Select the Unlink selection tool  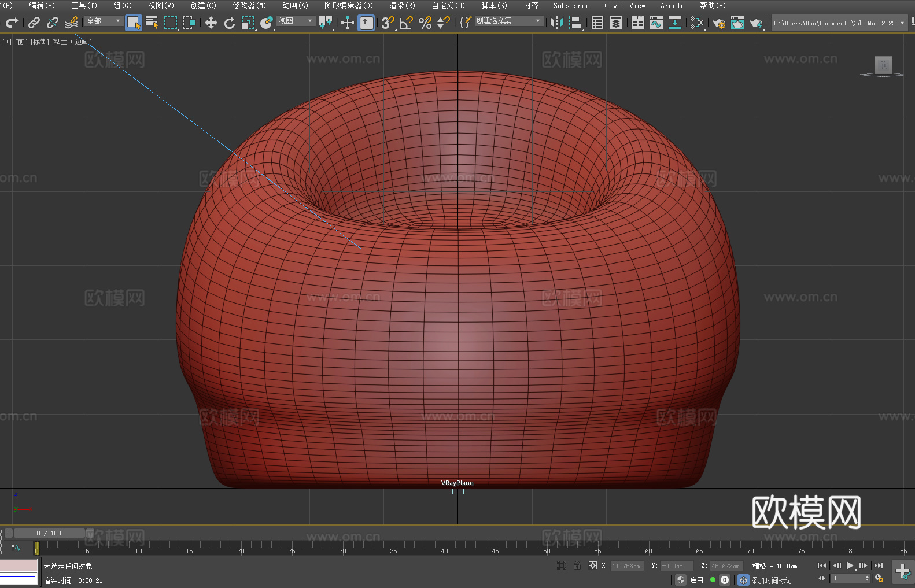(x=53, y=23)
